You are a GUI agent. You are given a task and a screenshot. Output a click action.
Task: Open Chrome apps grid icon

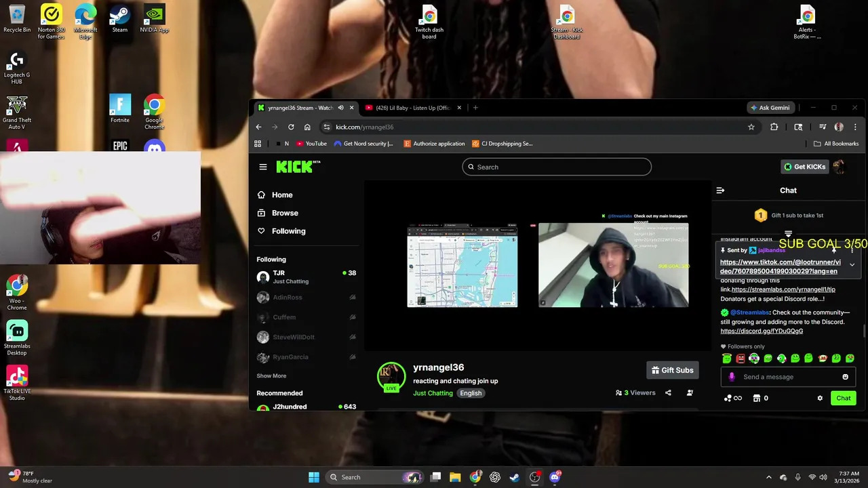pyautogui.click(x=258, y=144)
